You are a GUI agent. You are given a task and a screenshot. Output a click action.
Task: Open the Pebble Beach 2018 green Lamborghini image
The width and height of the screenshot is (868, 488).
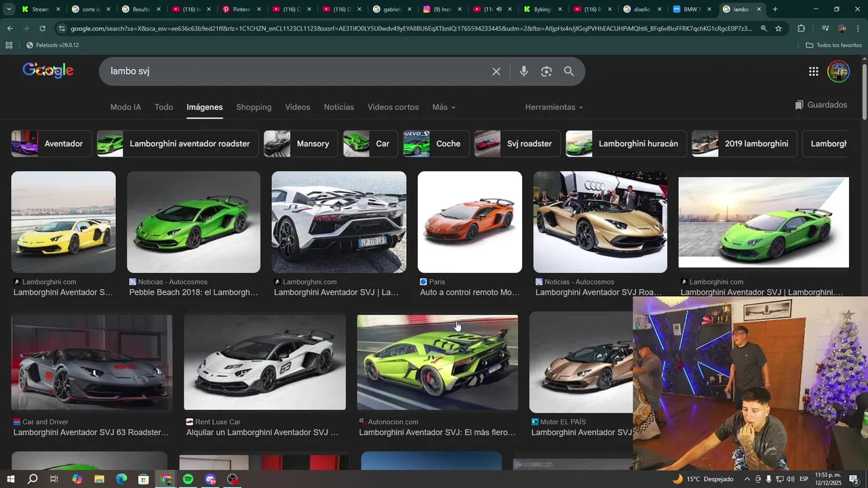pos(193,222)
